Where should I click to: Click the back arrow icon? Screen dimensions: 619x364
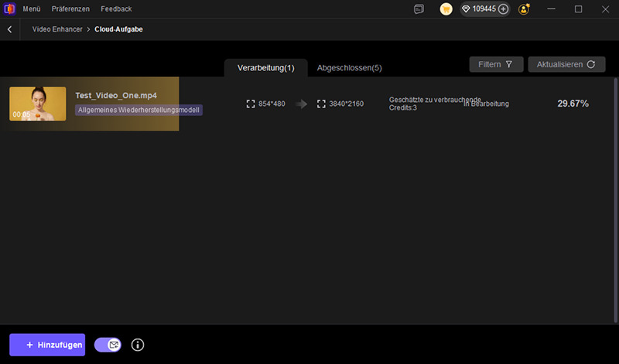coord(10,29)
